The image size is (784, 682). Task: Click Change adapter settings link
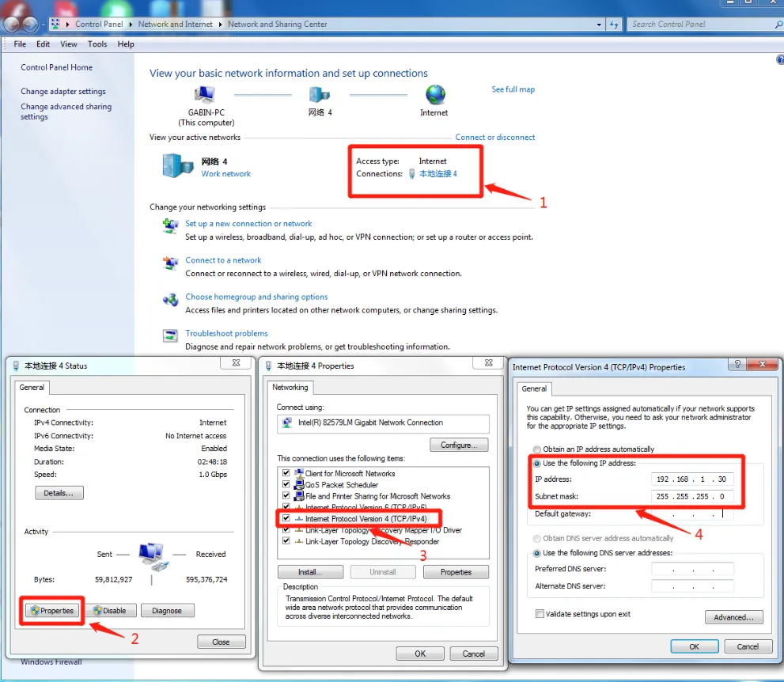point(63,92)
